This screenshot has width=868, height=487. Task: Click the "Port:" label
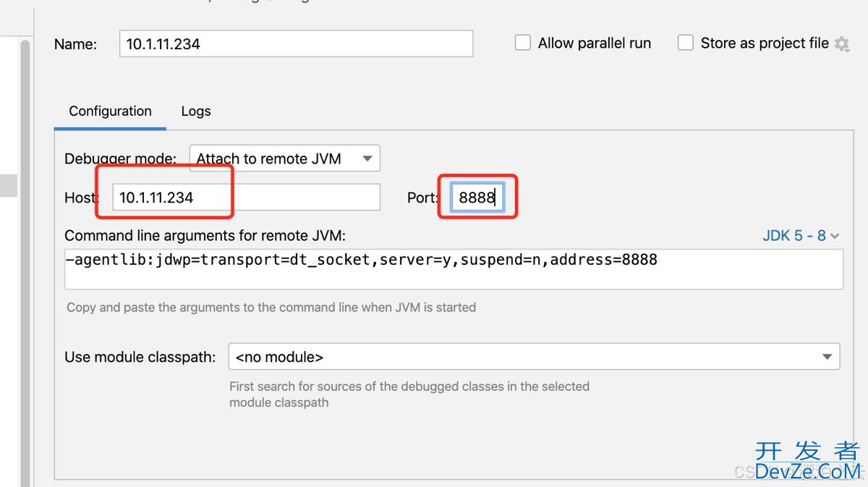(422, 198)
